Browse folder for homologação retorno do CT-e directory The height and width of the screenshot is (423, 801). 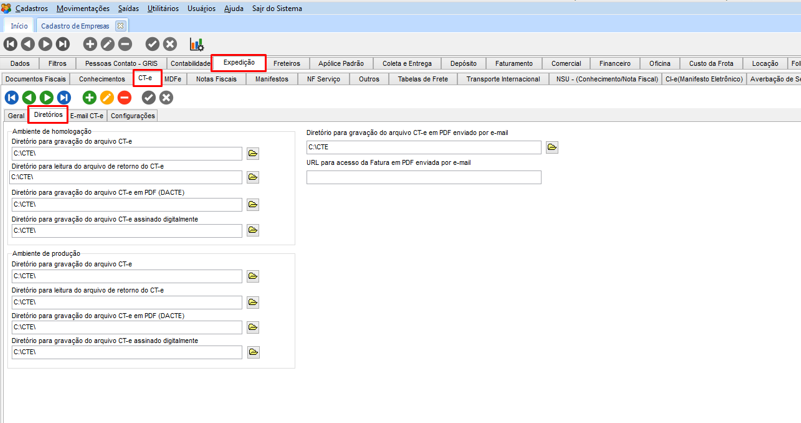253,177
